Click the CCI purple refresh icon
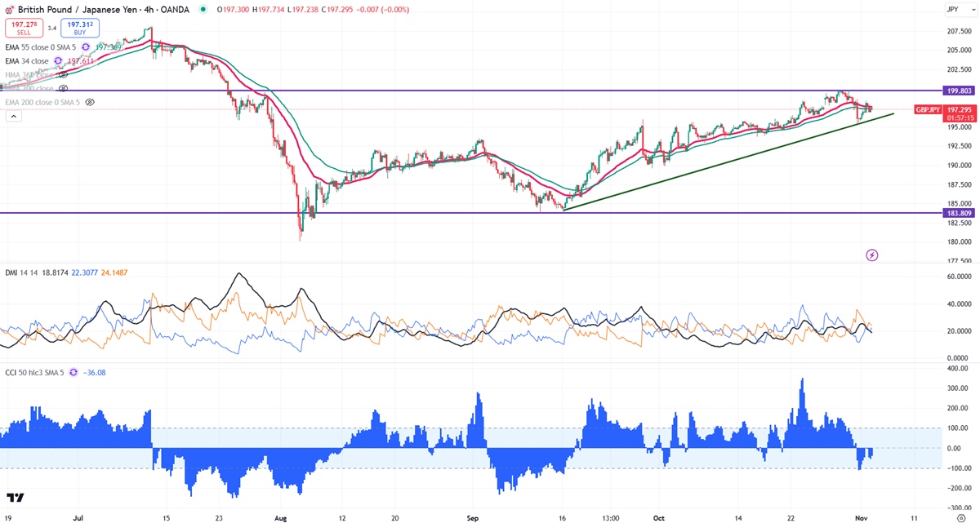This screenshot has height=523, width=980. coord(73,372)
